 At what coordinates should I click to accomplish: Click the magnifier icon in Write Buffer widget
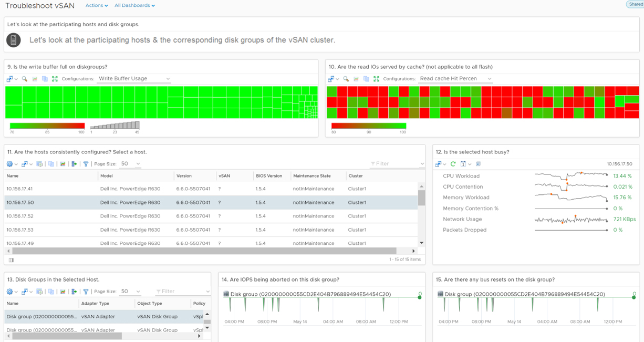[x=24, y=79]
